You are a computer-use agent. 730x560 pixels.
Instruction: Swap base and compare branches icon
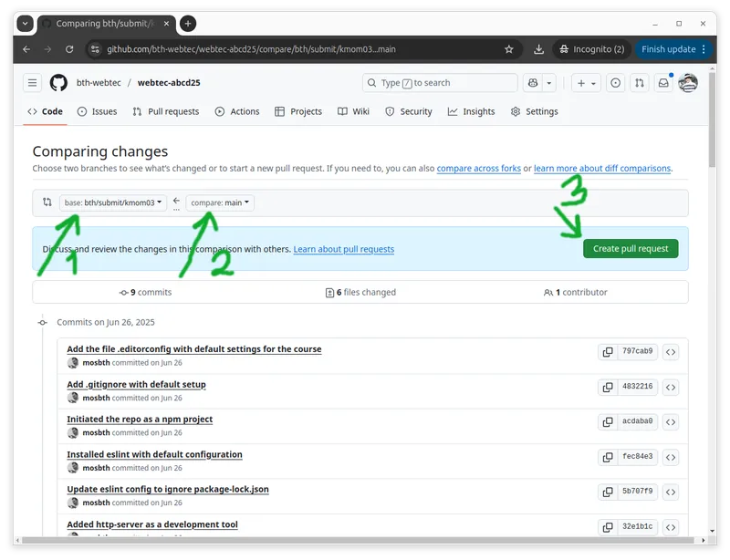(47, 202)
